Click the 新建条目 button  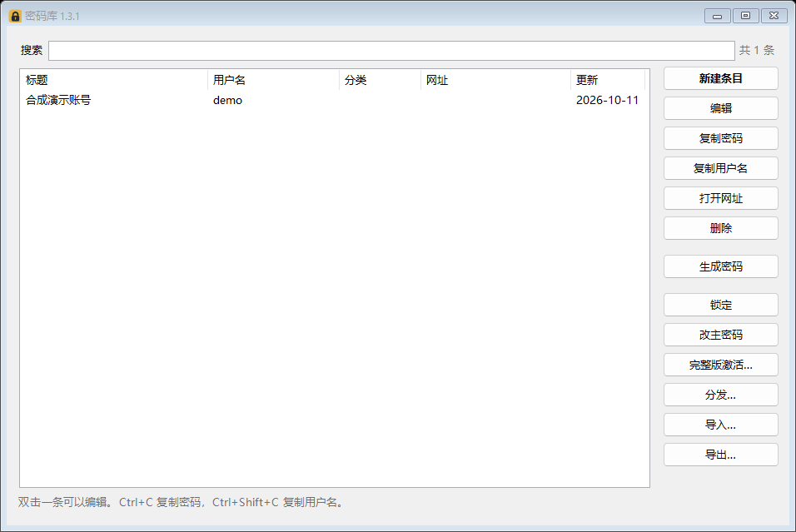coord(720,79)
